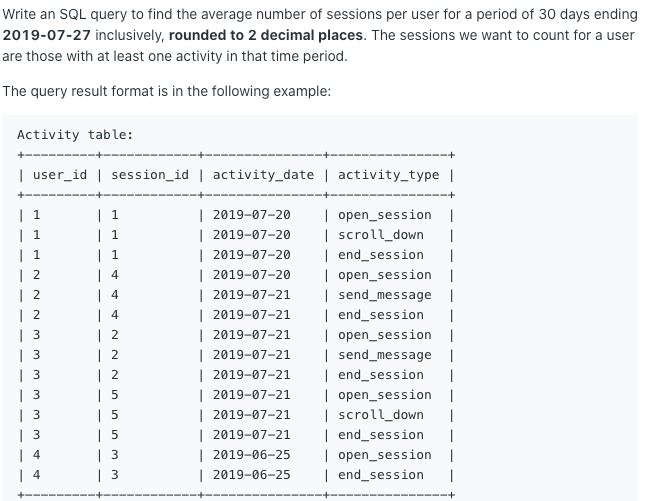Click end_session cell for session 4
The height and width of the screenshot is (501, 647).
tap(381, 315)
